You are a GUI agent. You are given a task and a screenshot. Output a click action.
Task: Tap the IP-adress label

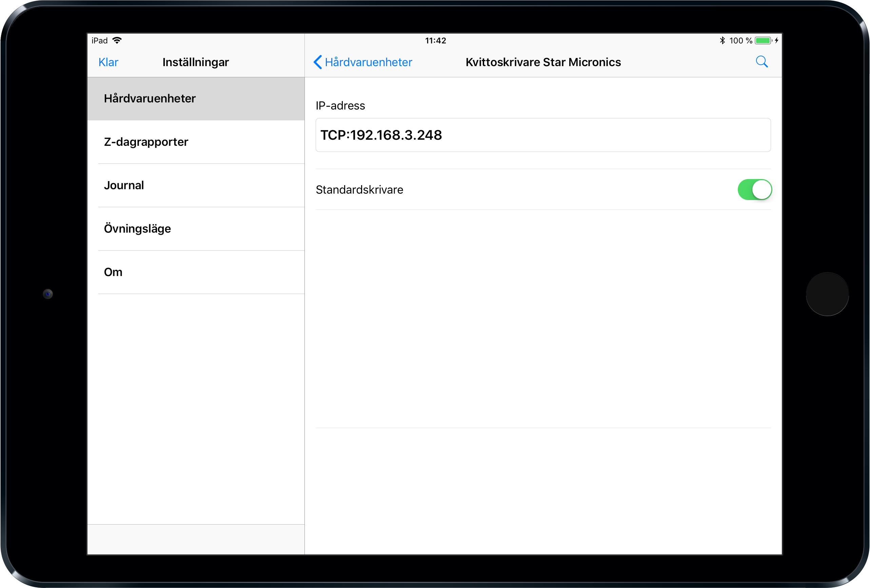340,105
